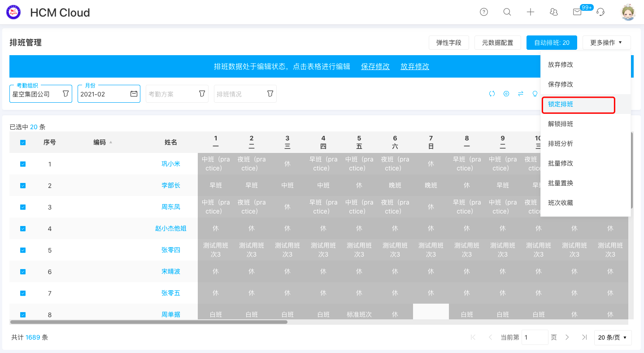Open employee link 宋晴波

[x=171, y=271]
